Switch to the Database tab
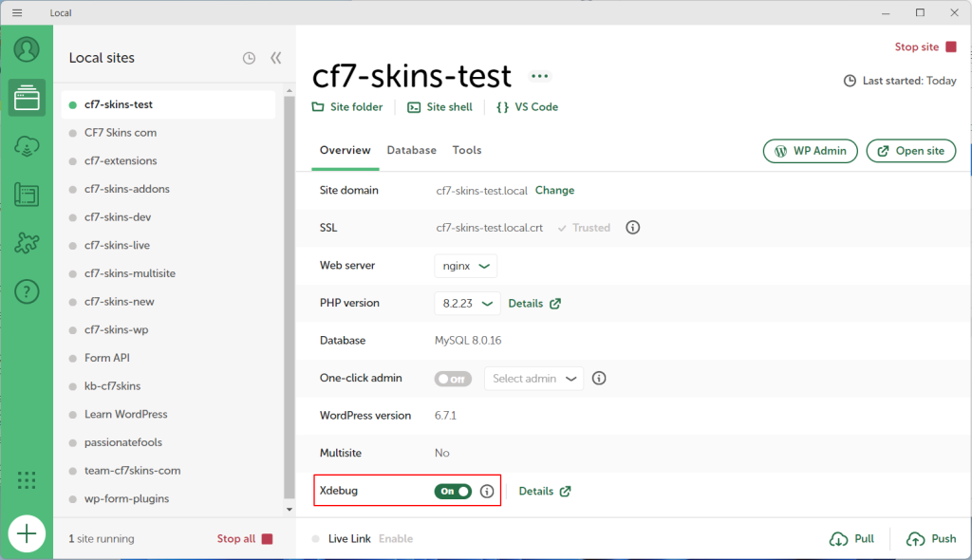The image size is (972, 560). pyautogui.click(x=411, y=150)
